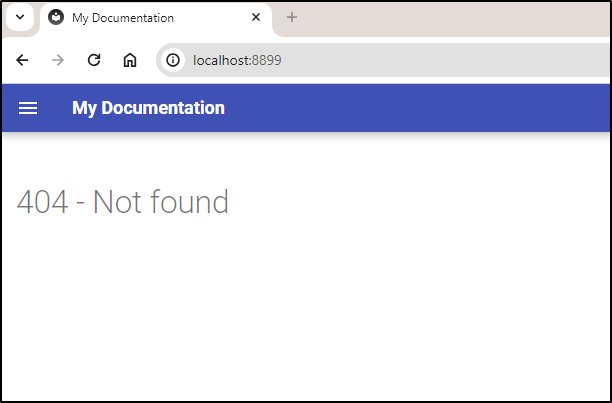The height and width of the screenshot is (403, 612).
Task: View site information for localhost
Action: coord(173,60)
